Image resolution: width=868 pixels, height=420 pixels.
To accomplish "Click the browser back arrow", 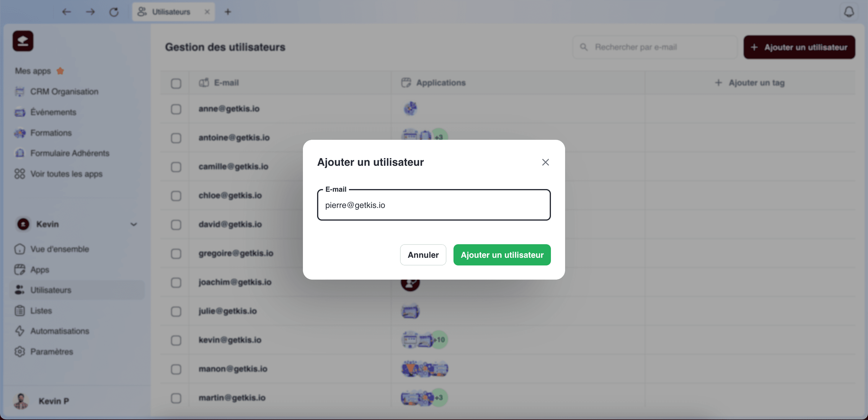I will 66,12.
